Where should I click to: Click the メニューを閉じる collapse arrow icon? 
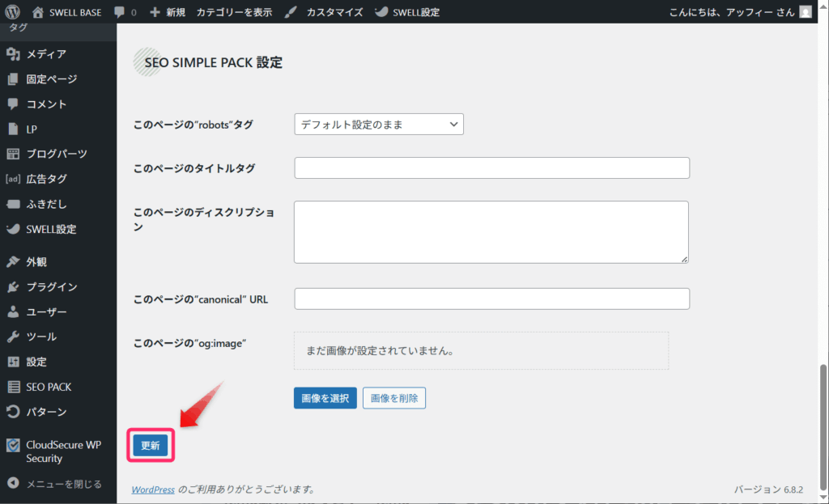[13, 483]
